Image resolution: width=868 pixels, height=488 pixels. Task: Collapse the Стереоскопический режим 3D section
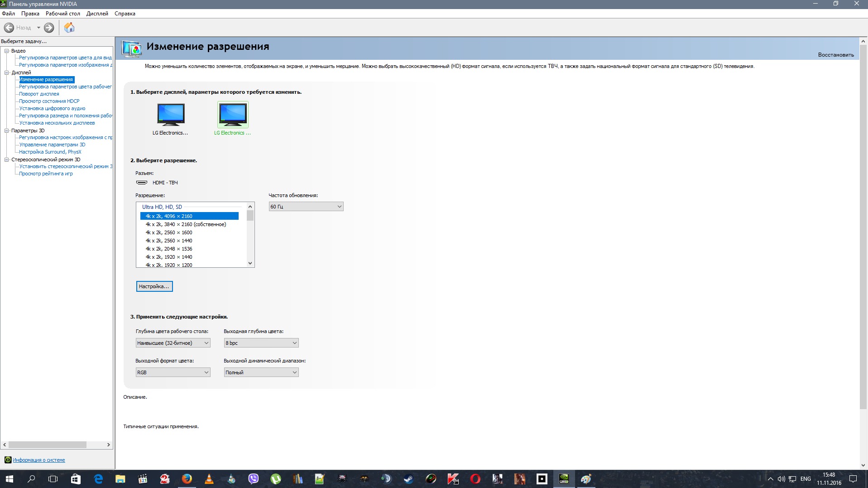point(7,159)
